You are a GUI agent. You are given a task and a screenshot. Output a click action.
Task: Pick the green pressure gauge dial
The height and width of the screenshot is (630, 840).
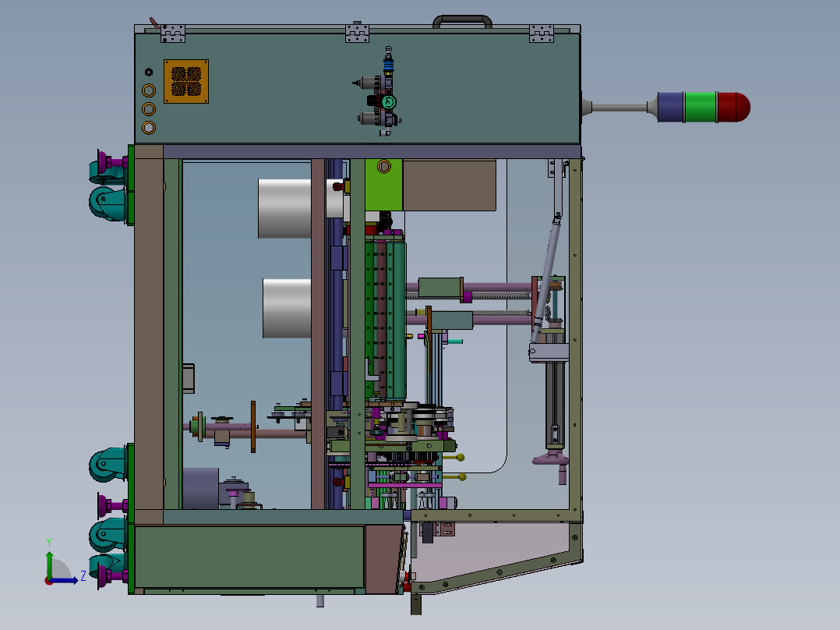pos(389,102)
